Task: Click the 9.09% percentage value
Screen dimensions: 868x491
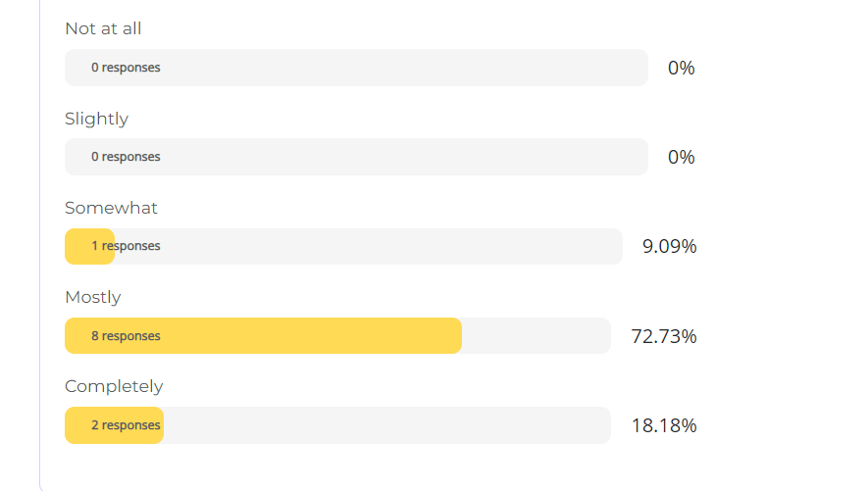Action: [669, 246]
